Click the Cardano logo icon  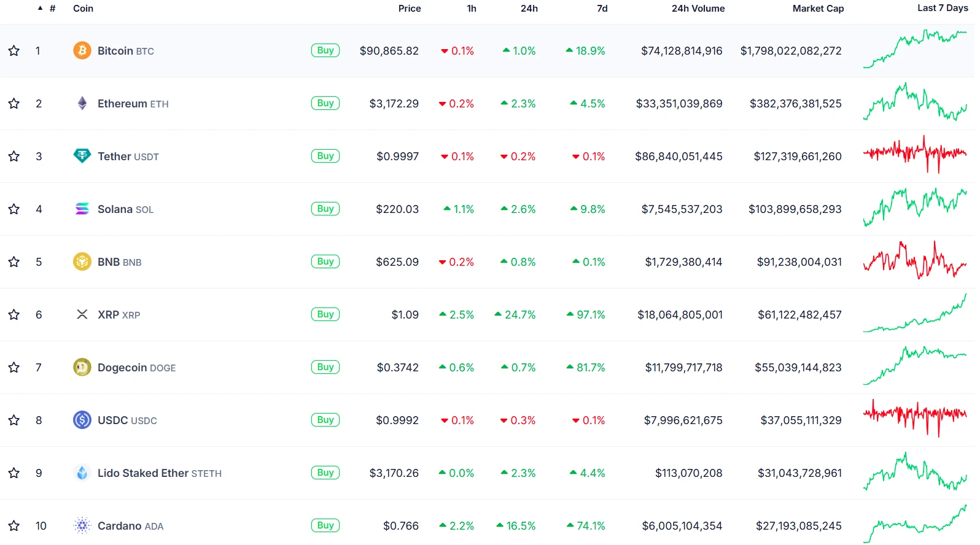[82, 525]
